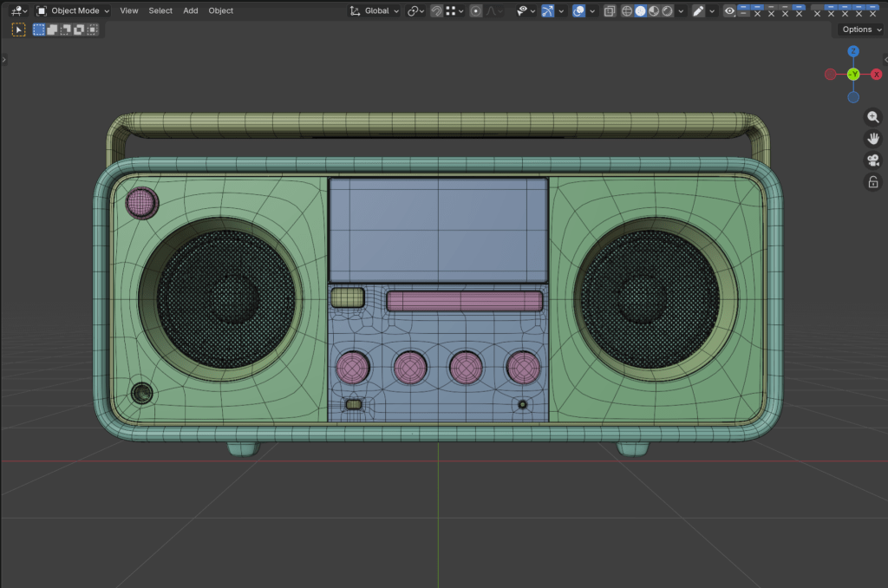Open the Add menu

(190, 11)
